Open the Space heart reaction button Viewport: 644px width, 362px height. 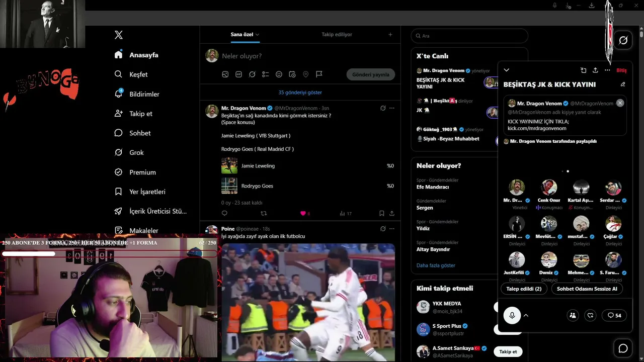[591, 315]
